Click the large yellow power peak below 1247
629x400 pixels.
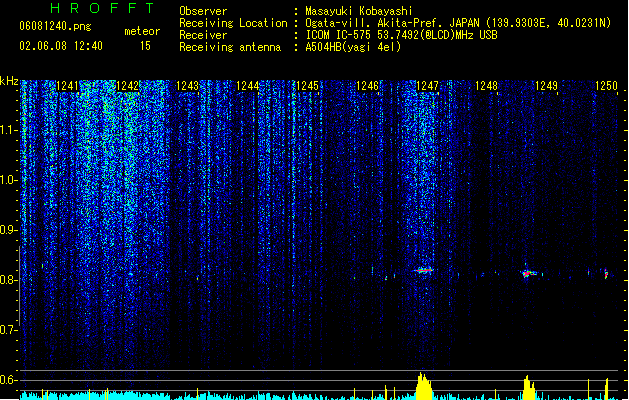(424, 386)
